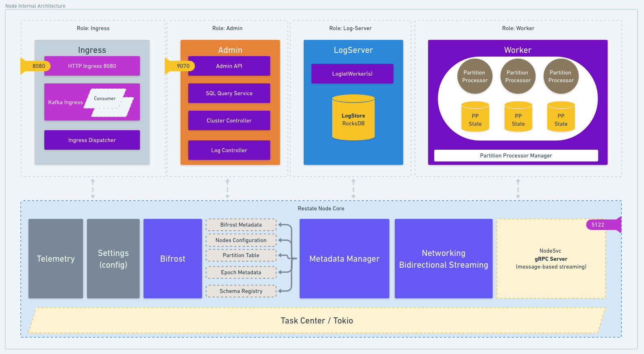Click the Admin API block
This screenshot has height=354, width=644.
[x=229, y=66]
